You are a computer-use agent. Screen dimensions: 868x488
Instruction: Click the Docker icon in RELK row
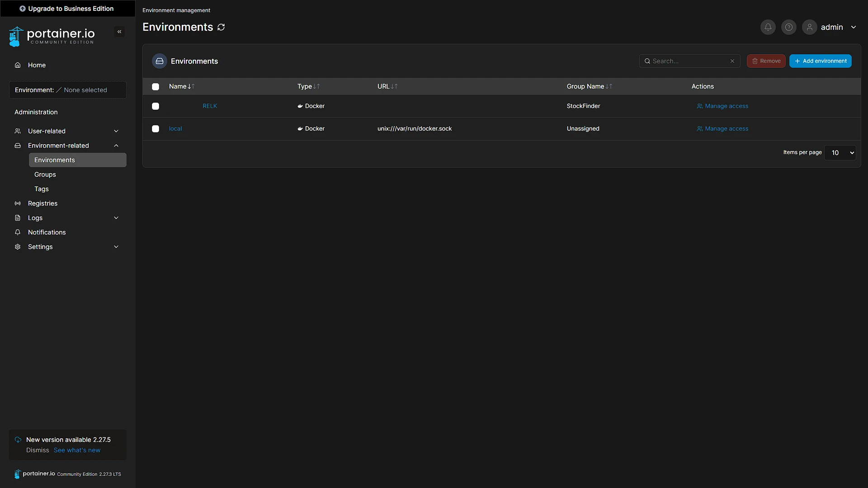point(300,106)
